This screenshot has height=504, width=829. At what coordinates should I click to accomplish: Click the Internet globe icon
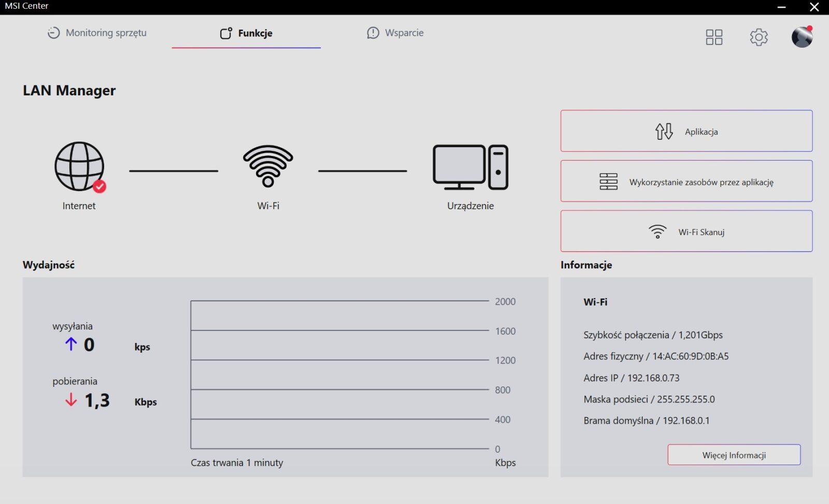point(79,166)
